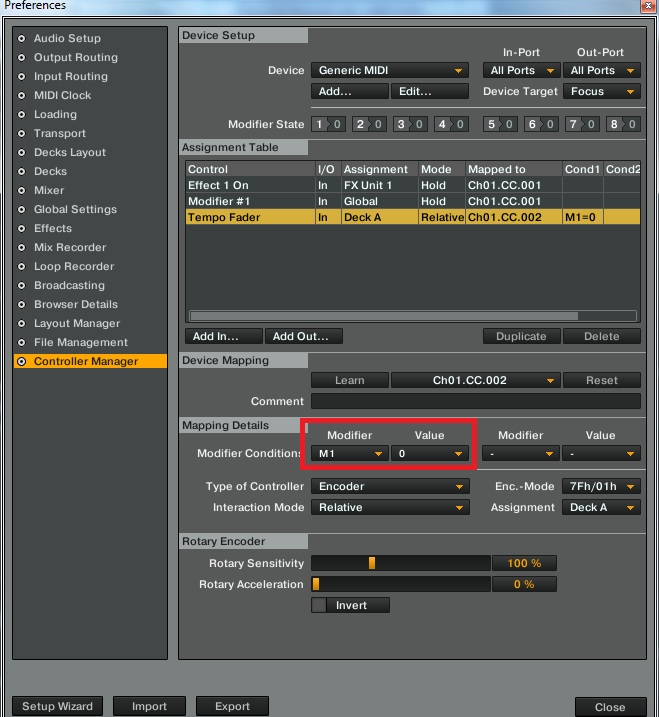
Task: Click the Edit... device button
Action: click(x=430, y=91)
